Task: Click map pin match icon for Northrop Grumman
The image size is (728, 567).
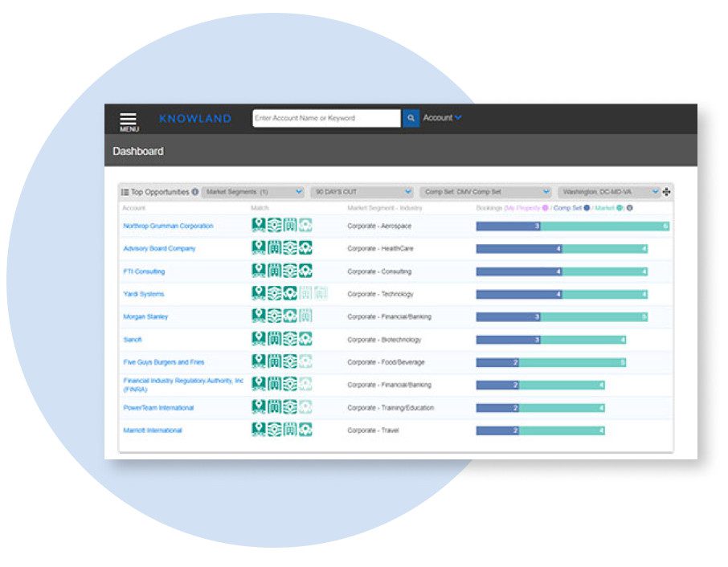Action: [259, 225]
